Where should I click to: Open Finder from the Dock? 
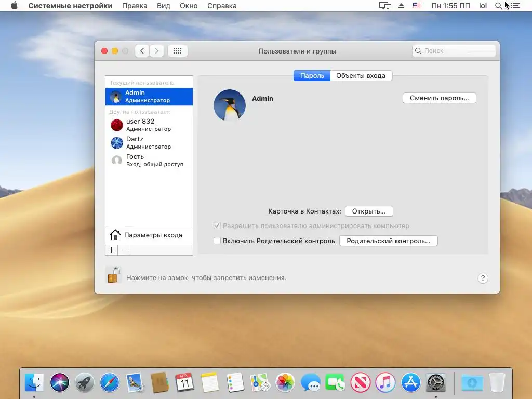34,382
